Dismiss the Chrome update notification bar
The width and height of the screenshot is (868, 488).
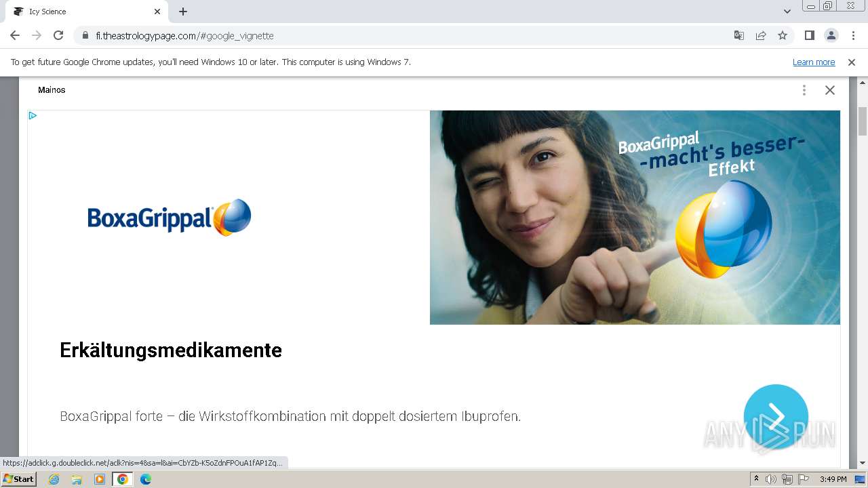(852, 62)
